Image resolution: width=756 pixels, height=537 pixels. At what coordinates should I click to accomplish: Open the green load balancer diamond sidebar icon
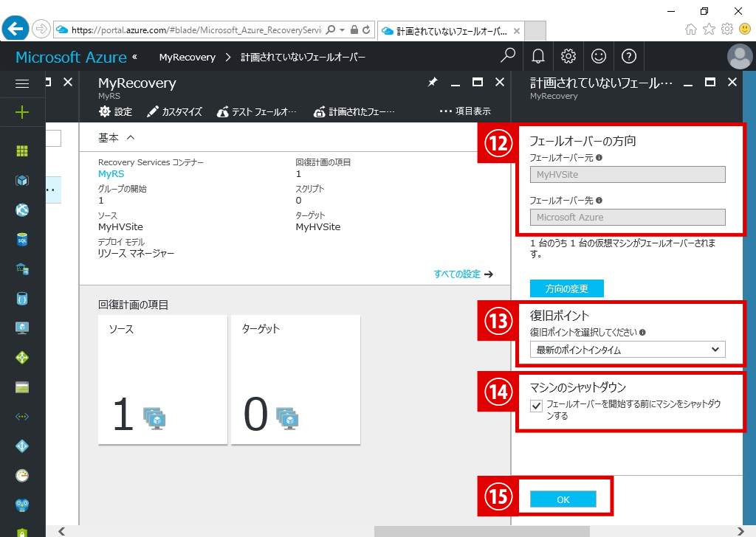tap(22, 358)
